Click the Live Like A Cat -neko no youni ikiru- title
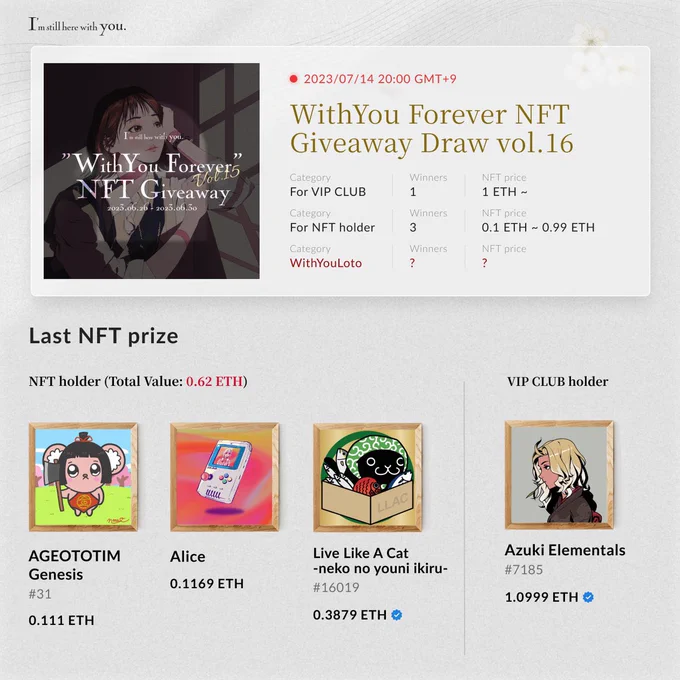This screenshot has height=680, width=680. point(380,560)
